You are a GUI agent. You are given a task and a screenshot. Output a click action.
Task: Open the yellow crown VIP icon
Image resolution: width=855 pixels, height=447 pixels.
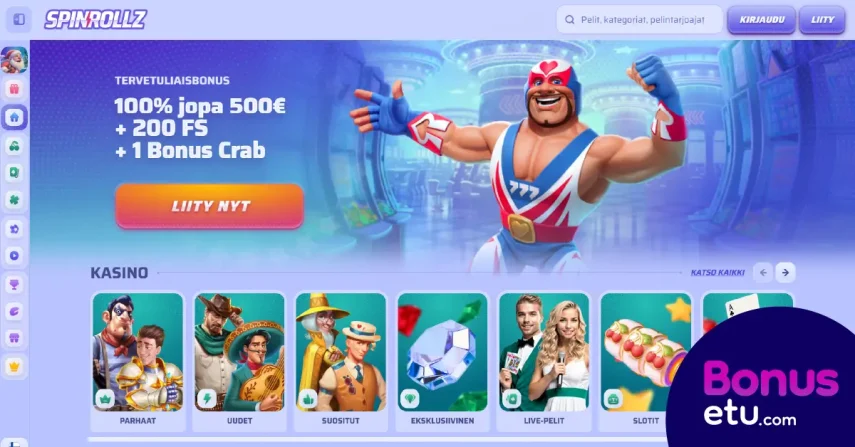pos(14,366)
